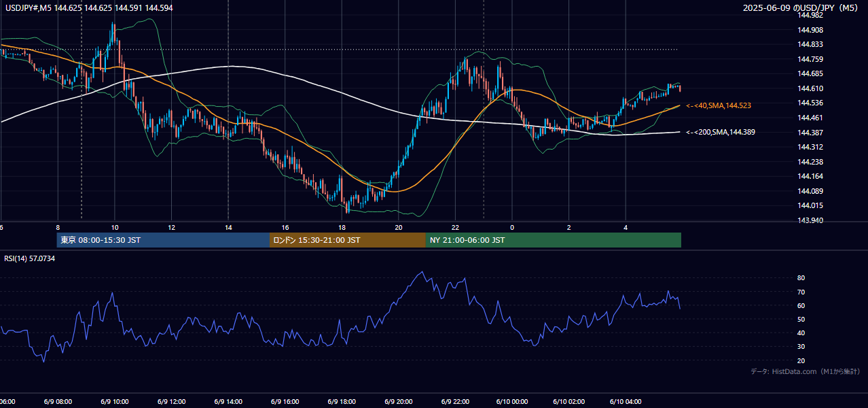Click hour tick 12 below price chart
This screenshot has height=408, width=868.
click(x=171, y=227)
